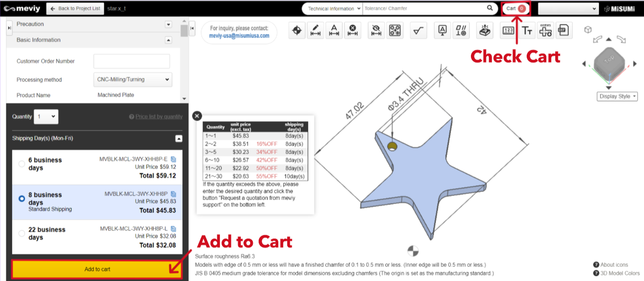
Task: Select the 8 business days standard shipping
Action: 22,198
